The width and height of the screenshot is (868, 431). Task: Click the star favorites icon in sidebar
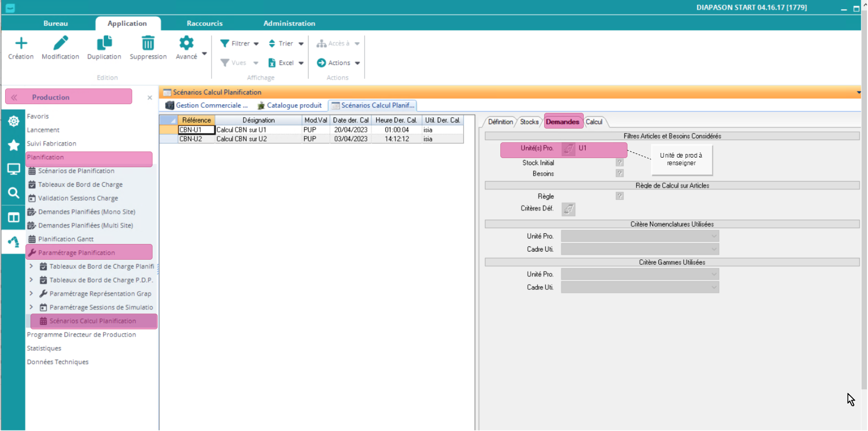[x=14, y=145]
